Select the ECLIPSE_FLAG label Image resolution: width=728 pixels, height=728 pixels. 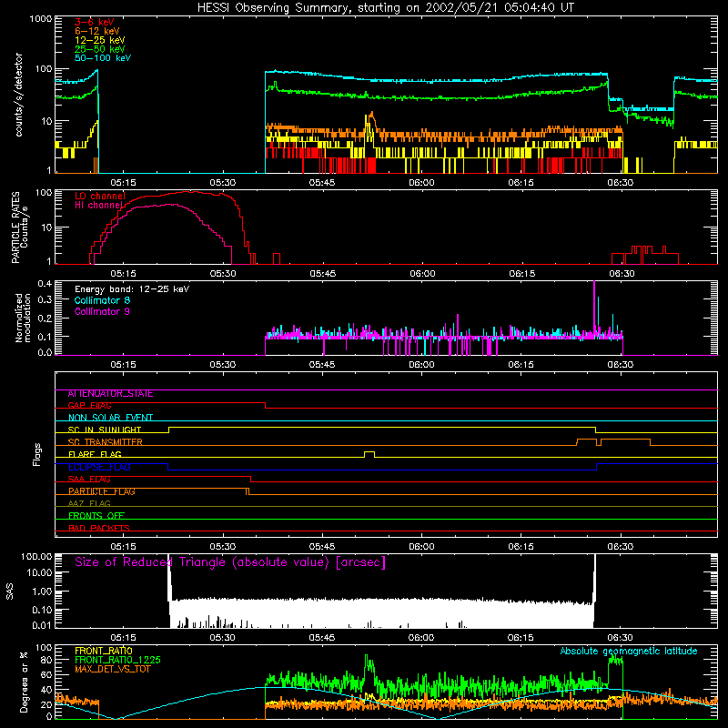point(99,467)
